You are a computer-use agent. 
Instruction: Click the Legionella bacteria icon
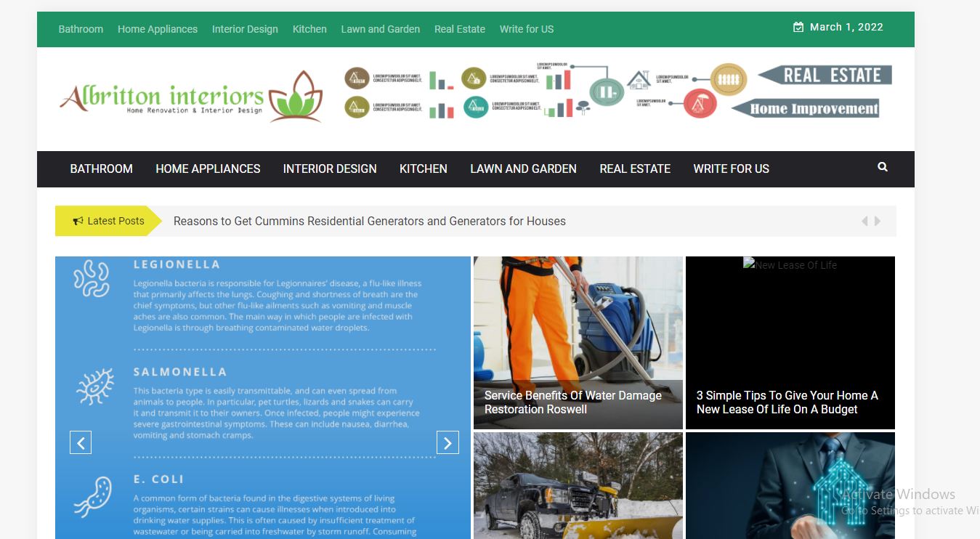[x=92, y=279]
